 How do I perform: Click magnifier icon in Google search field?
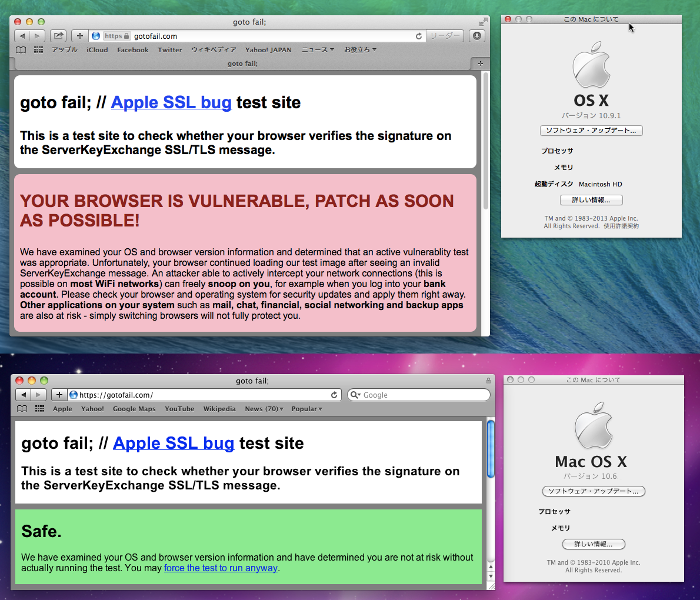(355, 395)
